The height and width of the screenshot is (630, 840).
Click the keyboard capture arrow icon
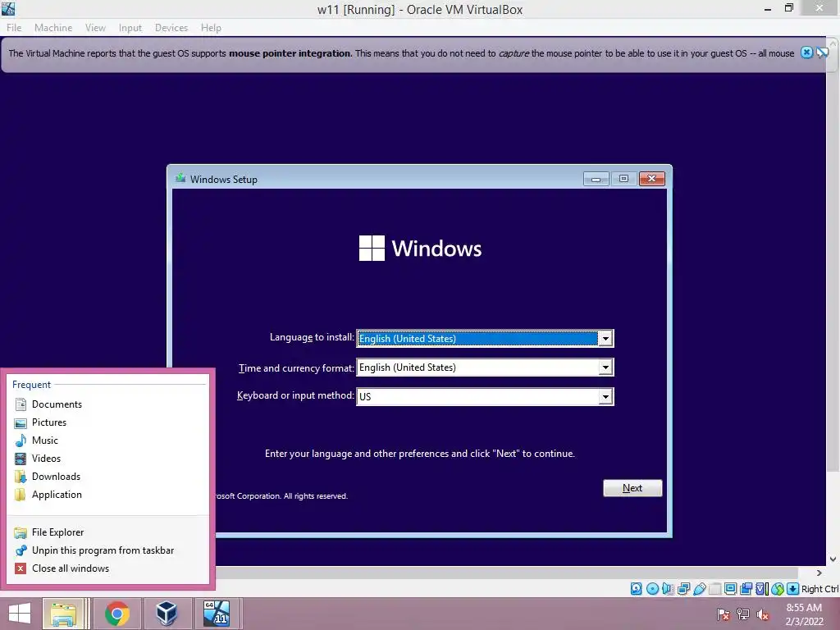[793, 589]
